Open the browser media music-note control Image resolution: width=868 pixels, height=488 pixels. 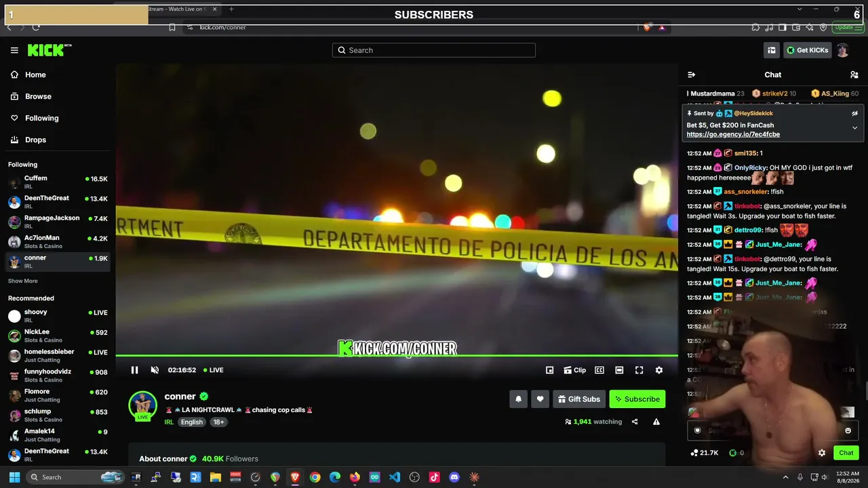(769, 27)
